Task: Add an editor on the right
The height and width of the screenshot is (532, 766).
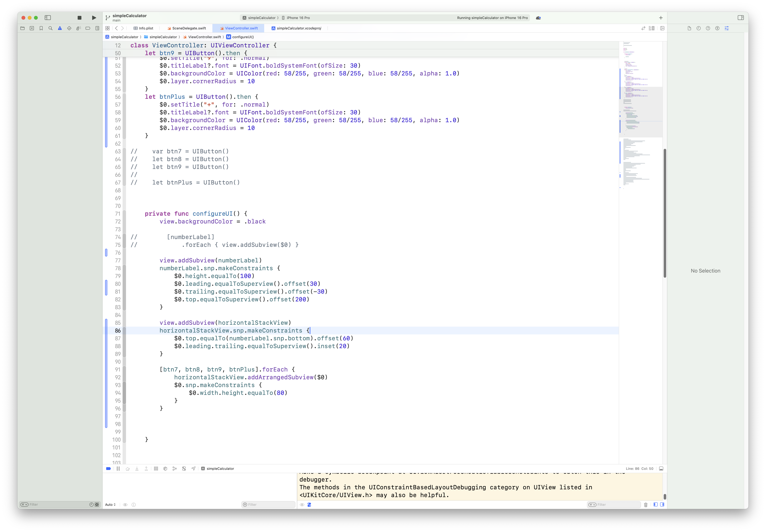Action: [662, 28]
